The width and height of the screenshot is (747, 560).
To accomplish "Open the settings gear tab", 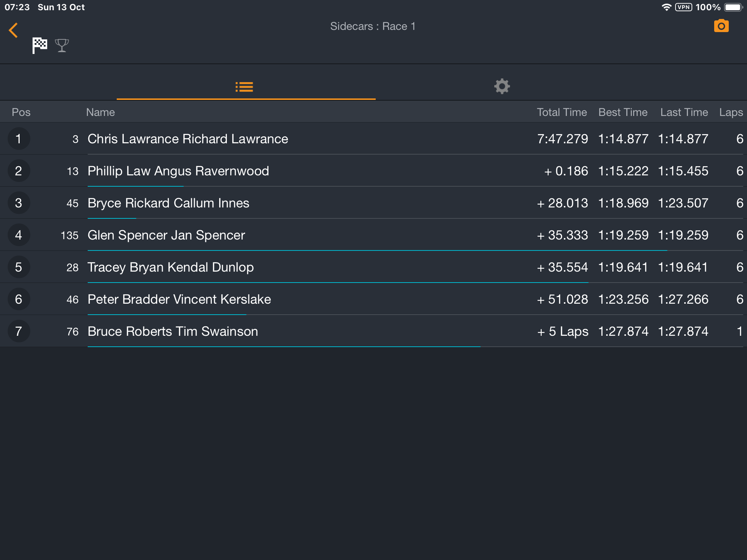I will click(502, 86).
